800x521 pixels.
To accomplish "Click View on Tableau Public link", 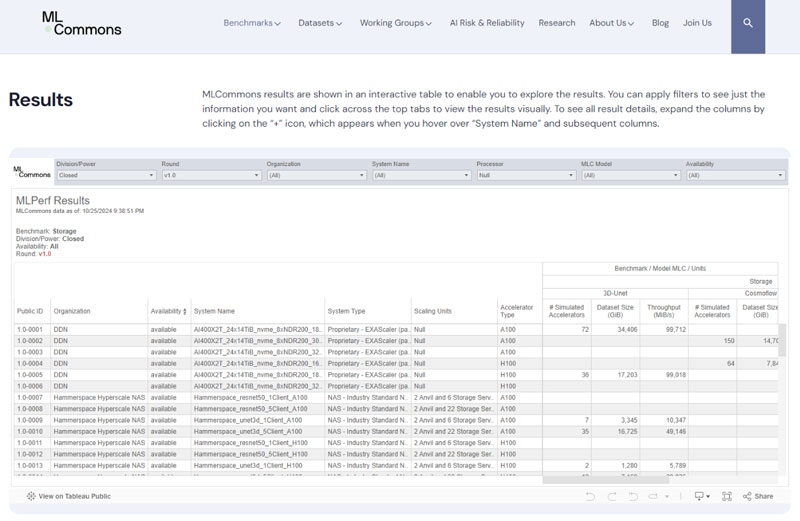I will (x=69, y=496).
